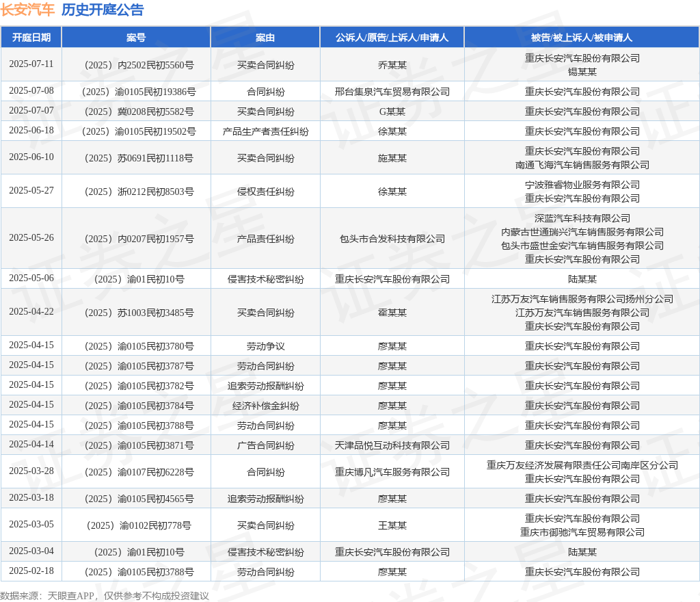Viewport: 700px width, 602px height.
Task: Click case number (2025)内2502民初5560号
Action: pyautogui.click(x=139, y=65)
